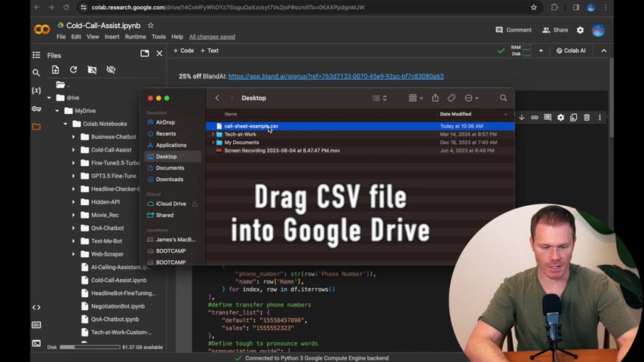This screenshot has width=644, height=362.
Task: Select the Files folder sidebar icon
Action: click(x=36, y=127)
